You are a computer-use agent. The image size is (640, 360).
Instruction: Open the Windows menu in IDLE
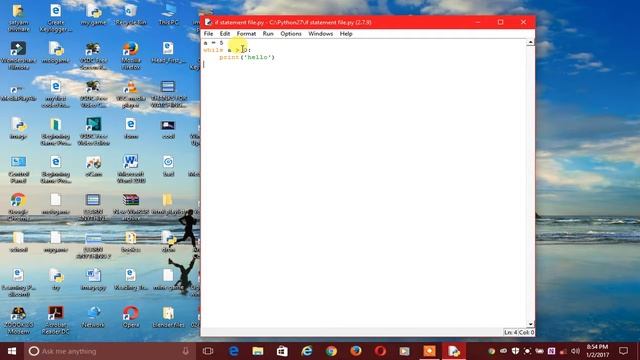coord(320,34)
